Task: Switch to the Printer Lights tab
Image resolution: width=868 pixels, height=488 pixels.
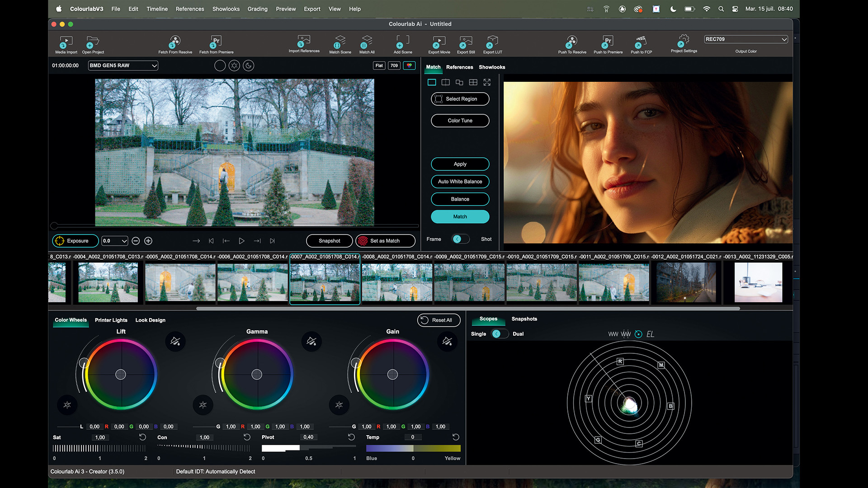Action: coord(111,320)
